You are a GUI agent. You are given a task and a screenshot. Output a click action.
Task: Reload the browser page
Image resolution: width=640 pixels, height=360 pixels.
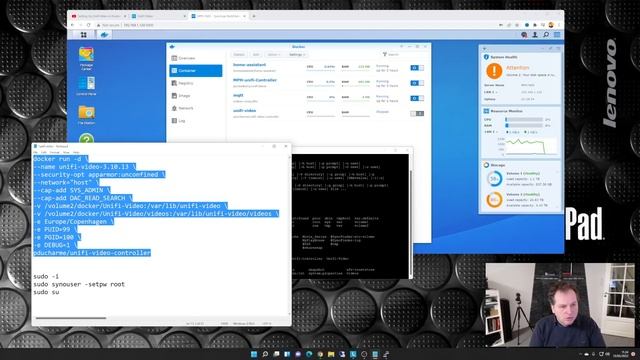(89, 25)
